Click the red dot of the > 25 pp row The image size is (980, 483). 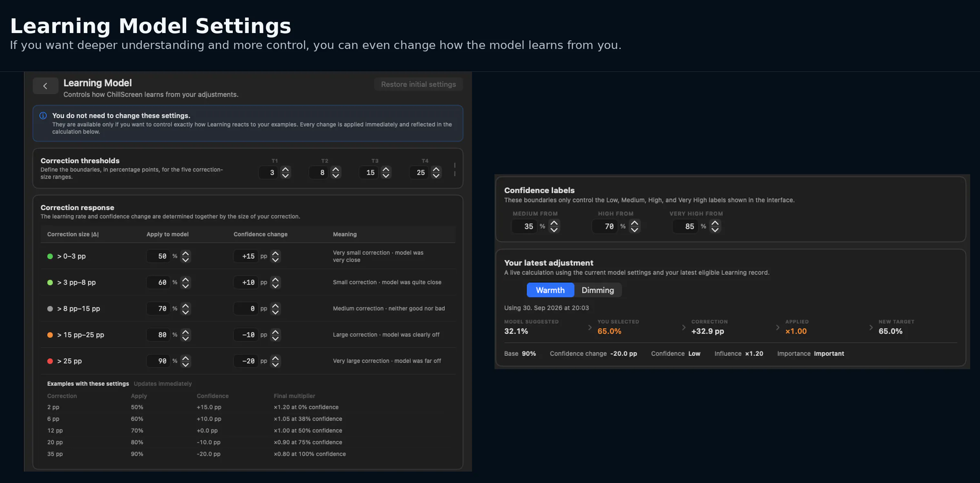tap(50, 361)
